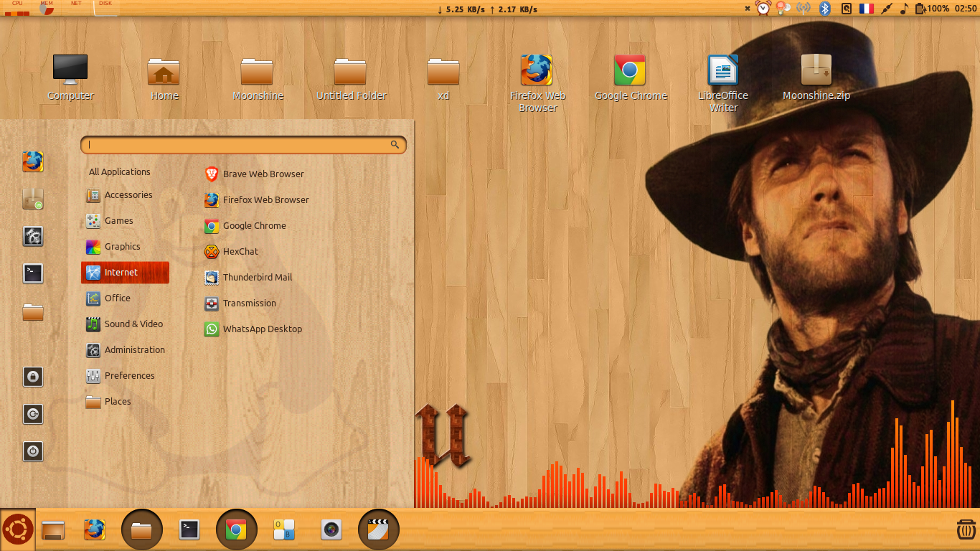Open terminal from the bottom panel
980x551 pixels.
pos(189,530)
